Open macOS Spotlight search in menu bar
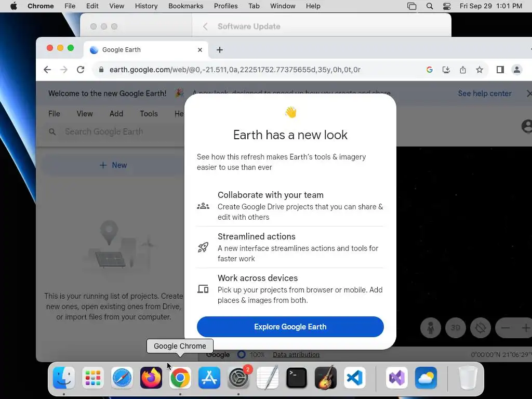 coord(430,6)
